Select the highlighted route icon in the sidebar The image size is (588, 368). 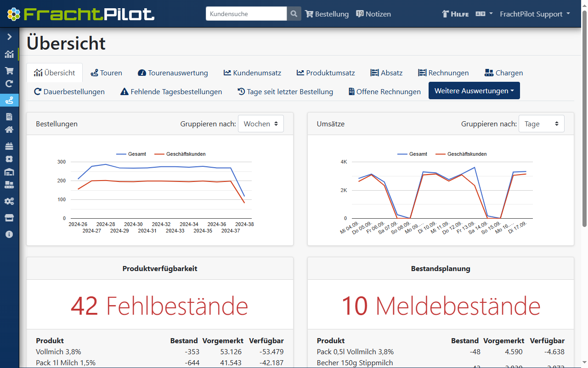click(x=9, y=100)
